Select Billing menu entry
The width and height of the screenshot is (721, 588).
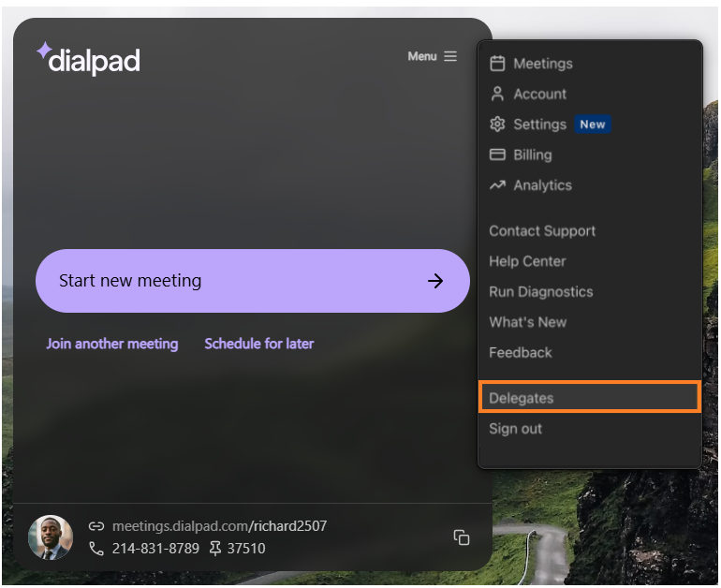tap(590, 154)
